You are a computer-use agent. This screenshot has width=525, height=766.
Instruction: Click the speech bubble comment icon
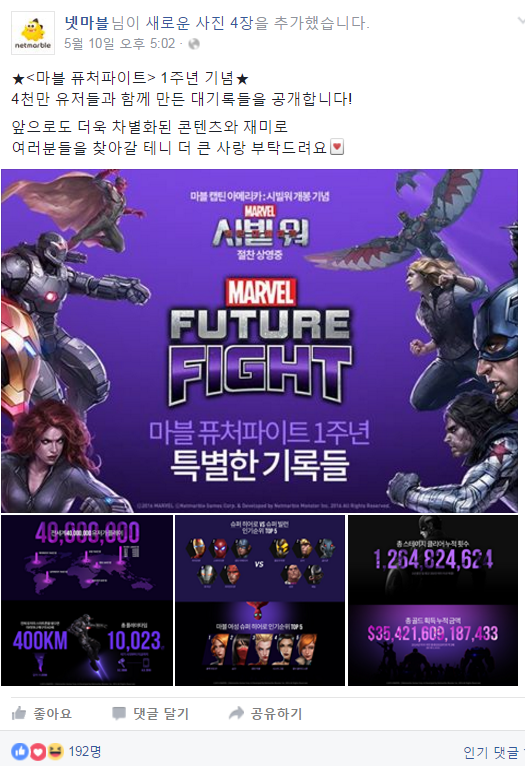(x=119, y=714)
